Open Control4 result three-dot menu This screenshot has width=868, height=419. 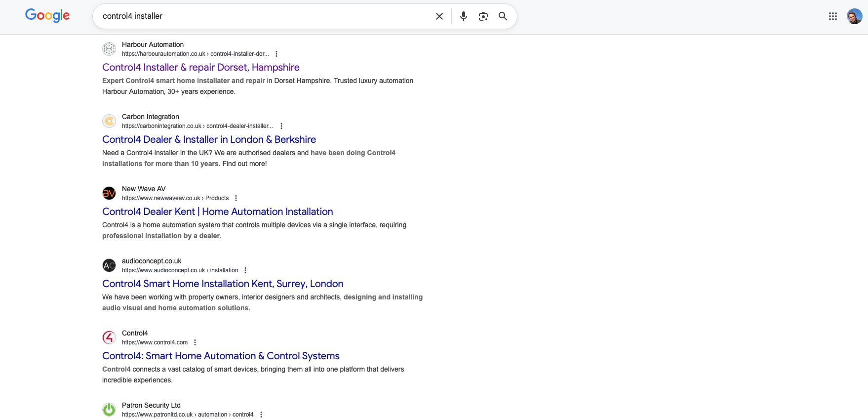(195, 342)
